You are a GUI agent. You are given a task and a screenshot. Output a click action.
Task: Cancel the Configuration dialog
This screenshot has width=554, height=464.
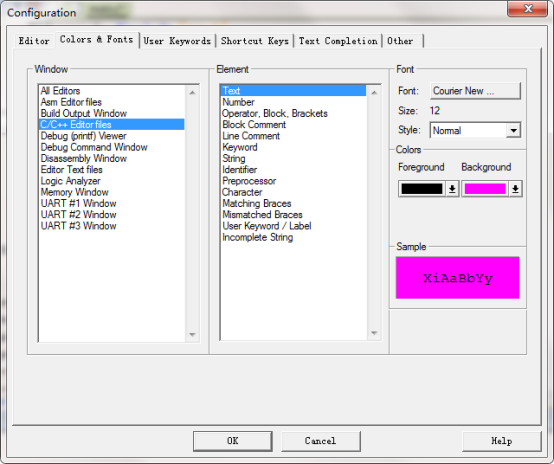(320, 441)
